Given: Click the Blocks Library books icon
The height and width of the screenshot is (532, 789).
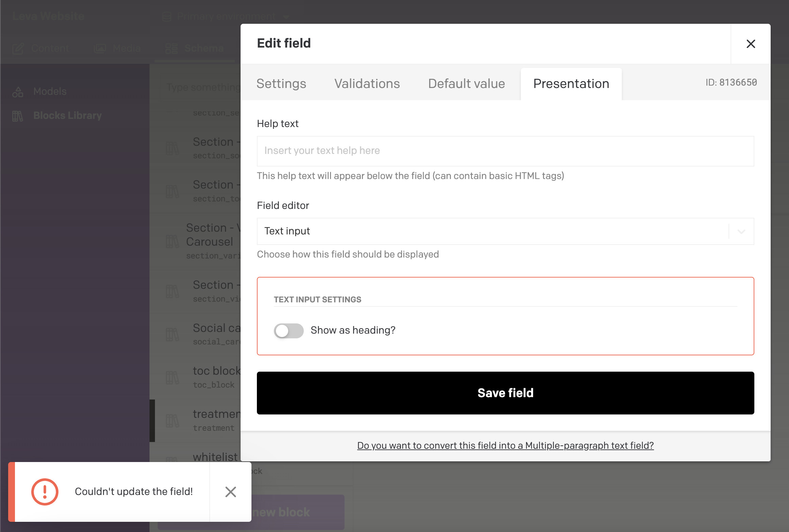Looking at the screenshot, I should [18, 116].
